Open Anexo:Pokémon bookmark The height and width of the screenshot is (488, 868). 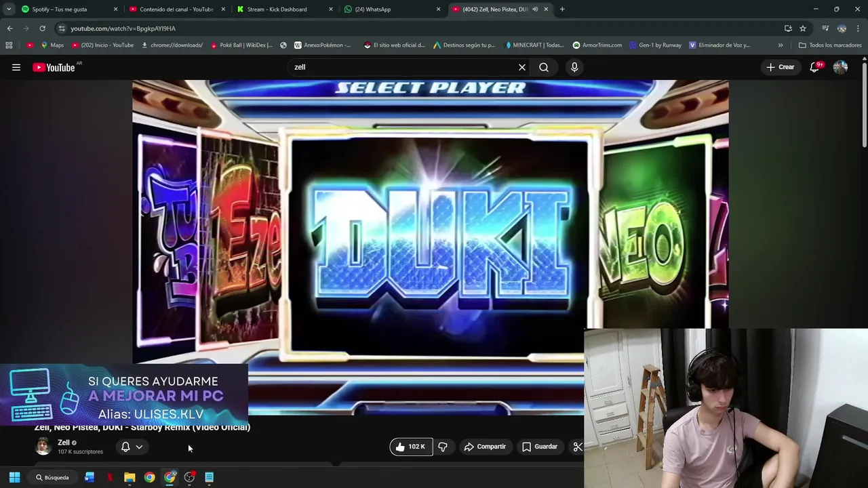[323, 45]
